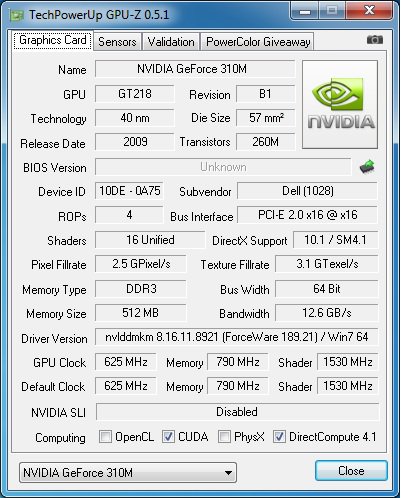This screenshot has width=401, height=498.
Task: Open the NVIDIA GeForce 310M GPU dropdown
Action: click(x=128, y=472)
